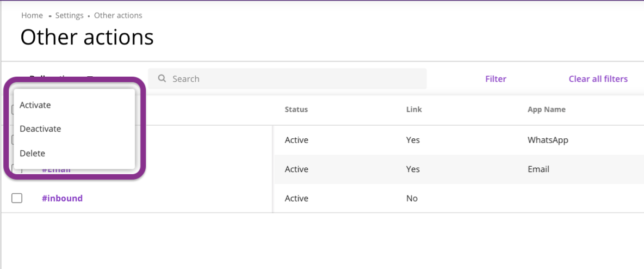Navigate to Settings via the breadcrumb
The image size is (644, 269).
pyautogui.click(x=69, y=15)
